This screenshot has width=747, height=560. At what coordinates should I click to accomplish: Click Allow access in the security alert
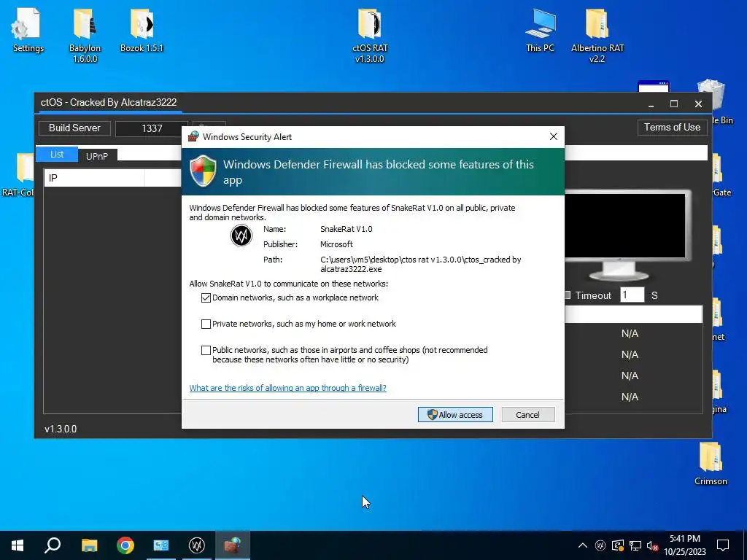[455, 414]
